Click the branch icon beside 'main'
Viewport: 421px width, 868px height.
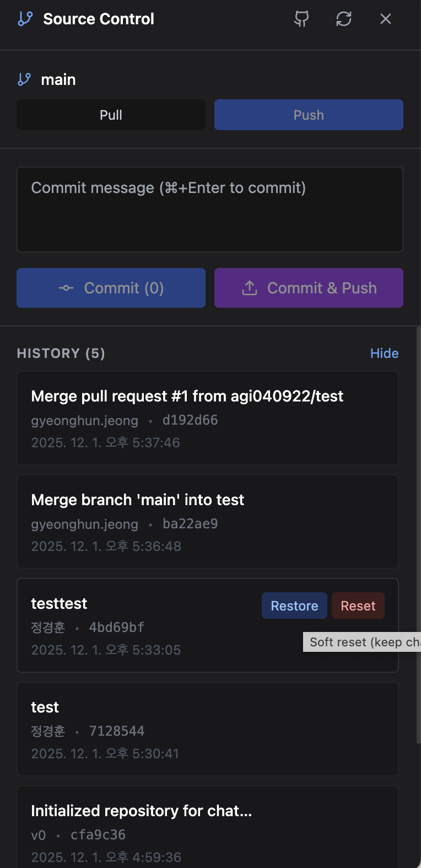pos(24,79)
